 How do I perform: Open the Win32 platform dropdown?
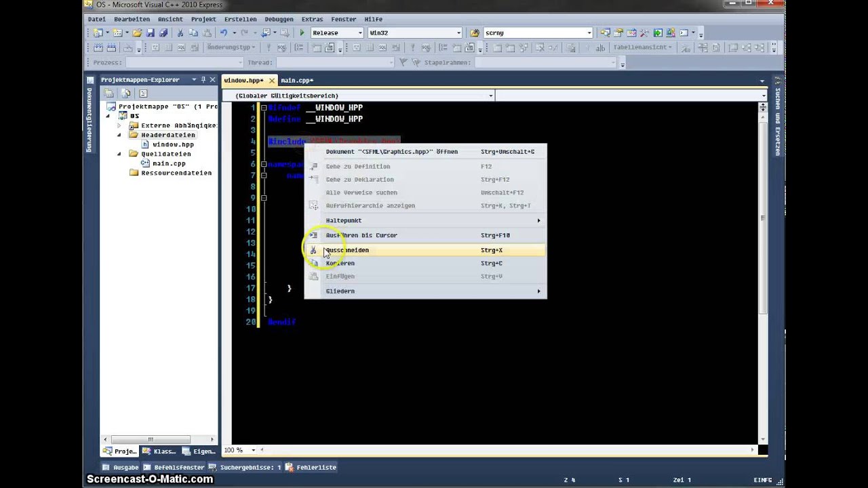coord(458,33)
